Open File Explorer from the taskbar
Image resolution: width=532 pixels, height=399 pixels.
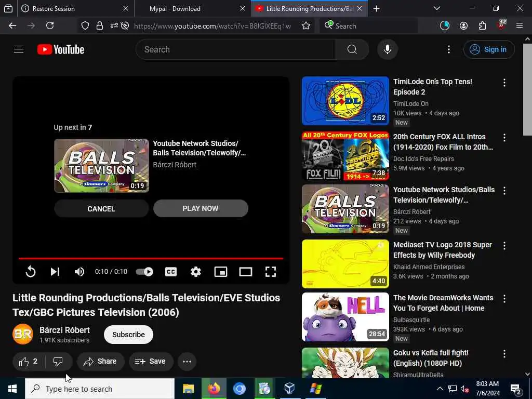point(188,389)
